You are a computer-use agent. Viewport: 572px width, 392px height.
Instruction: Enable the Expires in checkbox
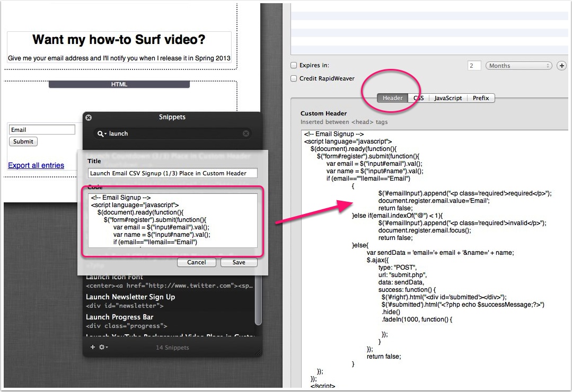tap(294, 65)
